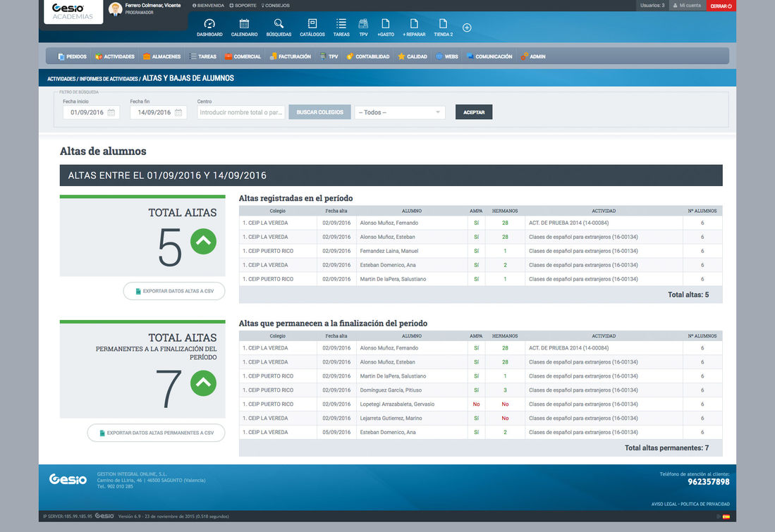Open the Facturación module menu
Screen dimensions: 775x532
(290, 57)
